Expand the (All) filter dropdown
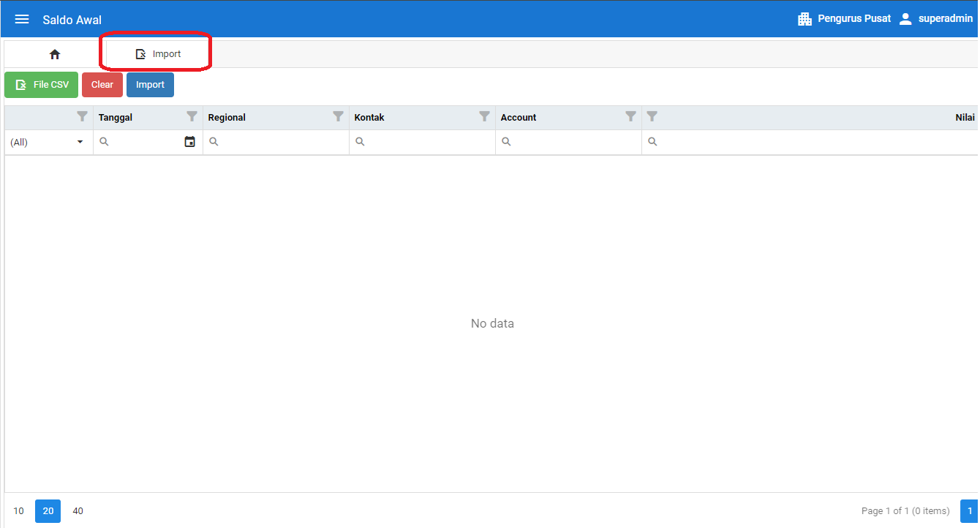Viewport: 980px width, 528px height. point(80,142)
